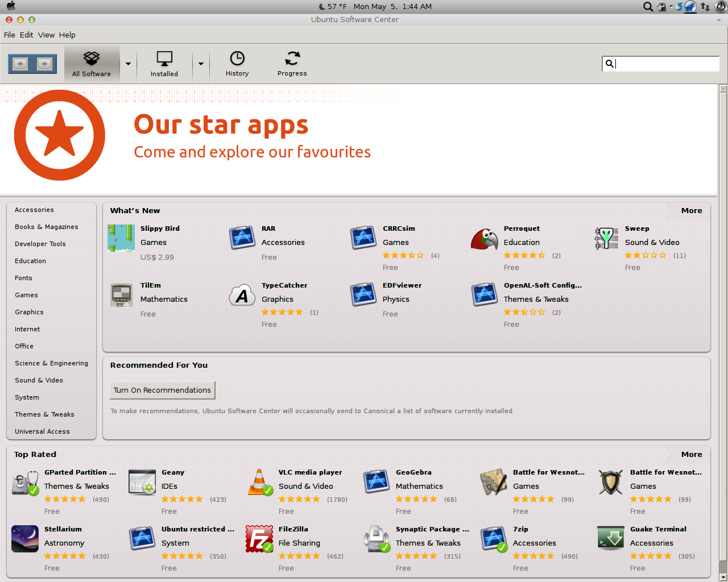Screen dimensions: 728x582
Task: Open the View menu
Action: coord(47,35)
